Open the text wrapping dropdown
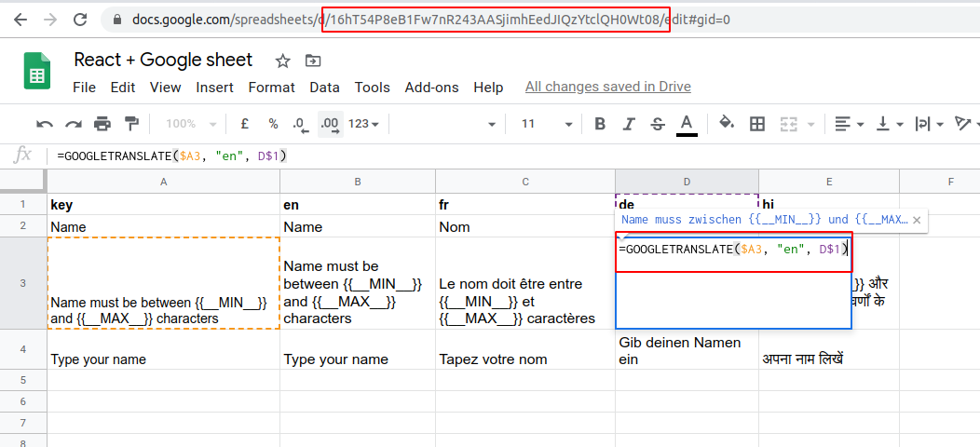 coord(929,124)
